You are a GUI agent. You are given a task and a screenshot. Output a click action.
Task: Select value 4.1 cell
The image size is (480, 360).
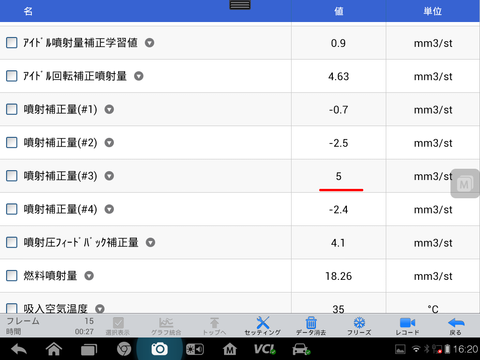[338, 243]
